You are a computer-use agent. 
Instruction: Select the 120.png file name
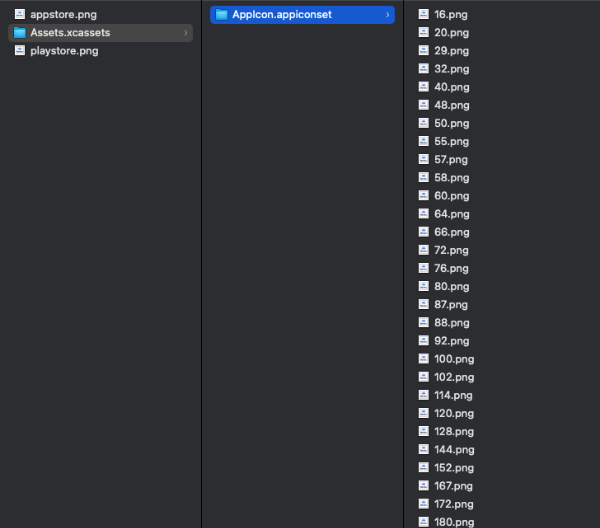[x=454, y=414]
